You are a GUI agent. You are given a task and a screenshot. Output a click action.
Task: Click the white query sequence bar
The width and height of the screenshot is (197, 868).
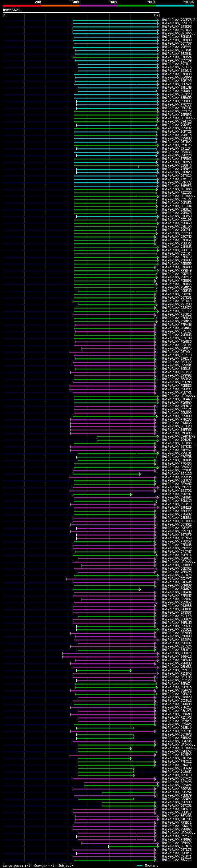tap(81, 12)
